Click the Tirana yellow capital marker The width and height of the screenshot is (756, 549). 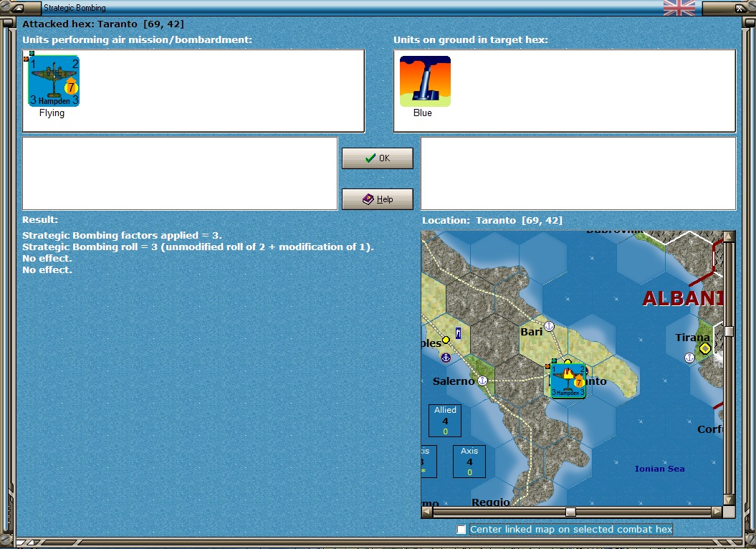coord(705,348)
